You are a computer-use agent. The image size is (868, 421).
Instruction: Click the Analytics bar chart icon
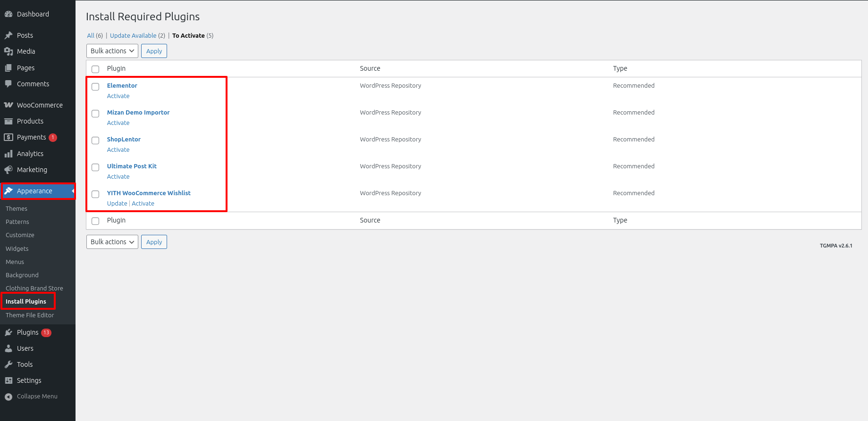point(8,154)
